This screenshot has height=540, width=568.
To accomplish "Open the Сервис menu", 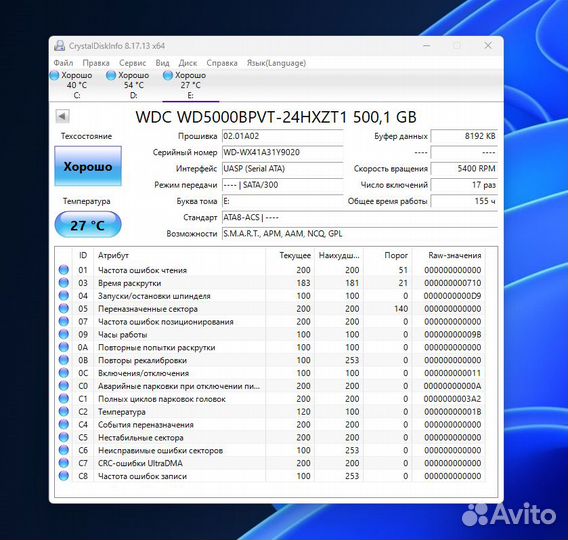I will 133,63.
